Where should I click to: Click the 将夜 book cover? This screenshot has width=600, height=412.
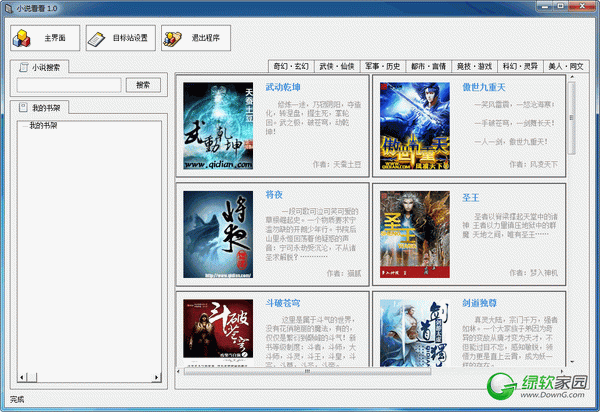tap(218, 234)
